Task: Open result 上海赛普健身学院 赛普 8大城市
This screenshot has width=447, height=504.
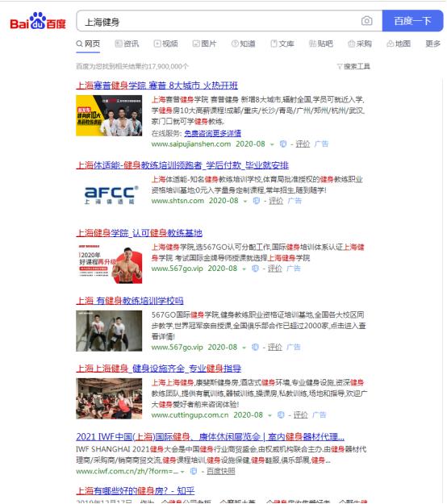Action: [157, 85]
